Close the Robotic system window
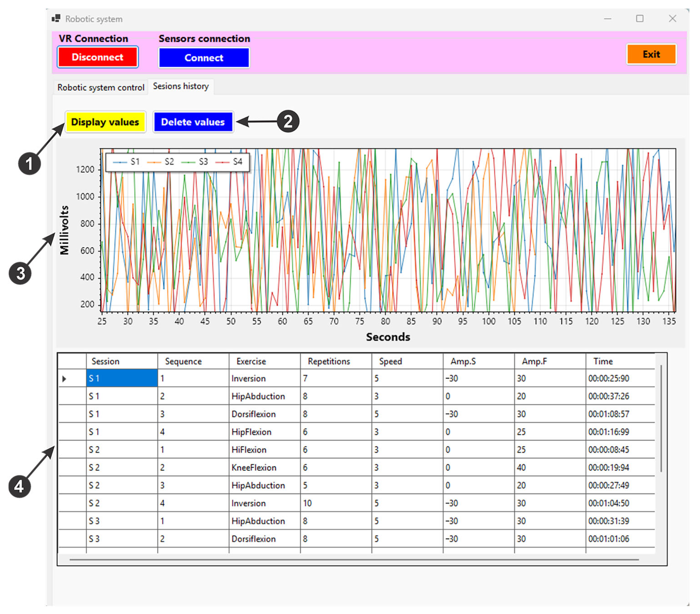 672,19
